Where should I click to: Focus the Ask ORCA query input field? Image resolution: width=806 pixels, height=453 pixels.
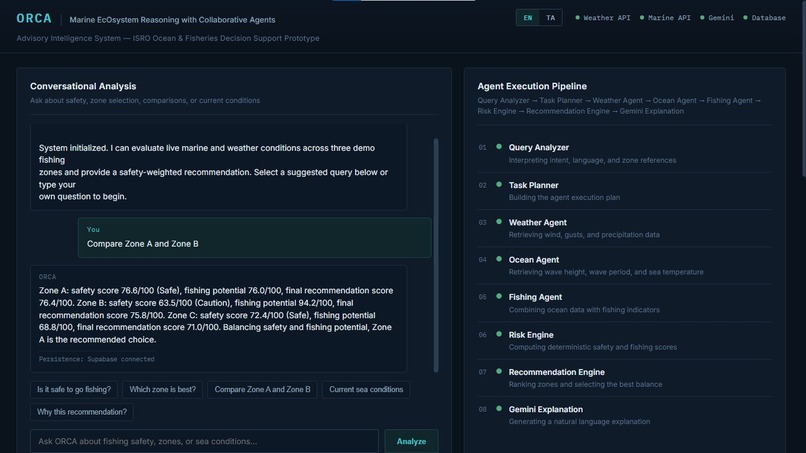[x=205, y=441]
